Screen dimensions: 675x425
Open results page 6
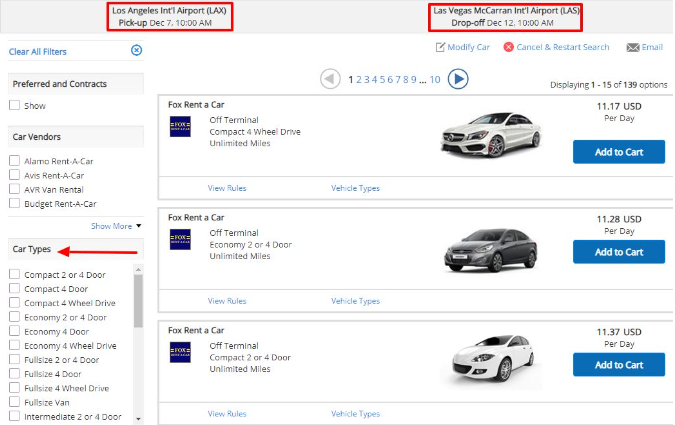pyautogui.click(x=390, y=80)
